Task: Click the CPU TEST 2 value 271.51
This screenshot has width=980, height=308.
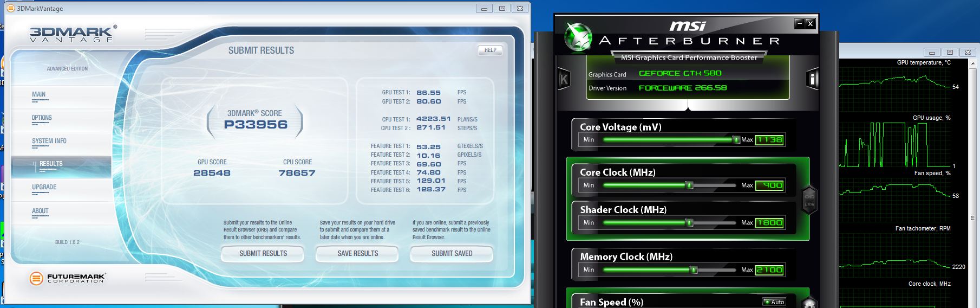Action: pos(430,127)
